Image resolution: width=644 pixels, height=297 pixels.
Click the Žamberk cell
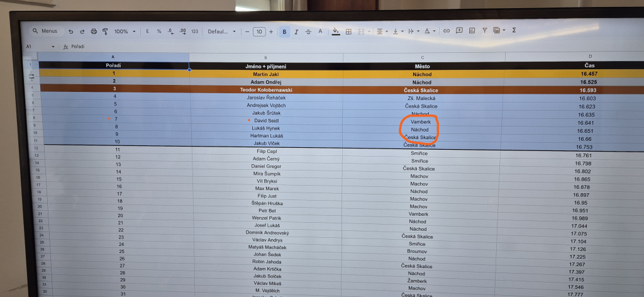pyautogui.click(x=418, y=281)
